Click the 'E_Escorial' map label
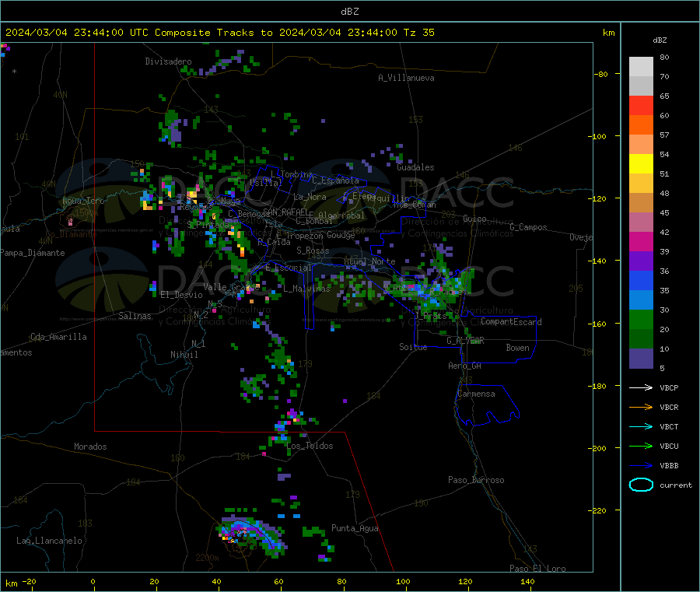 (x=288, y=268)
